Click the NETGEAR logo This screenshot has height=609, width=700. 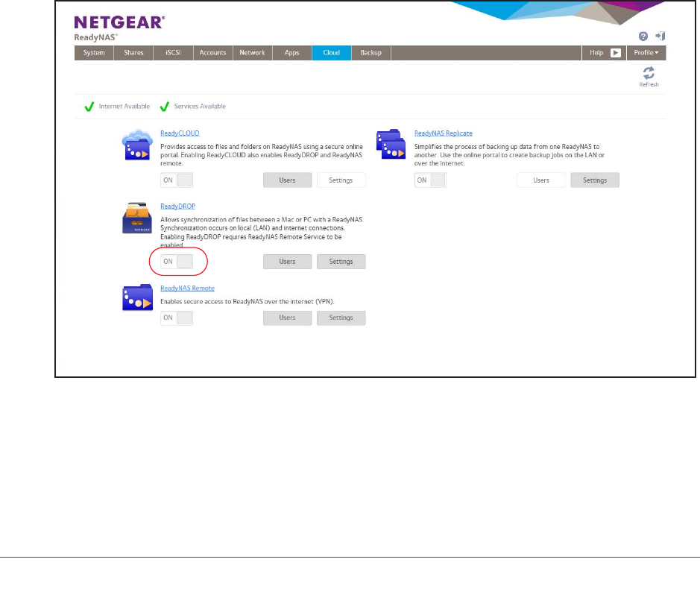[x=119, y=22]
